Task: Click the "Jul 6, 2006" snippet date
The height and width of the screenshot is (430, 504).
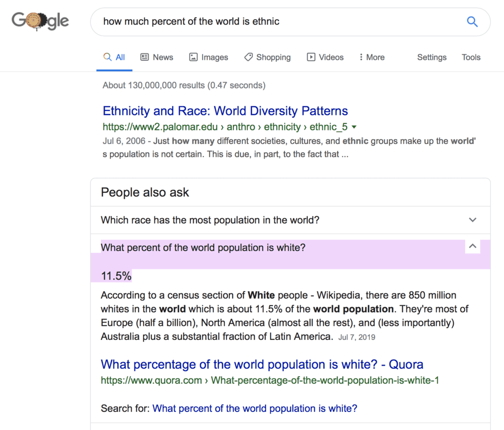Action: pos(124,141)
